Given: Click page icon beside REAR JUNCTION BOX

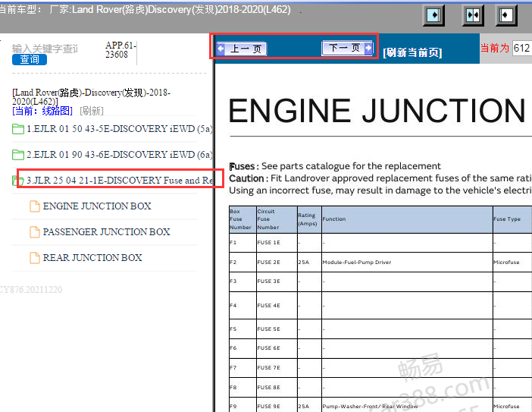Looking at the screenshot, I should tap(35, 258).
